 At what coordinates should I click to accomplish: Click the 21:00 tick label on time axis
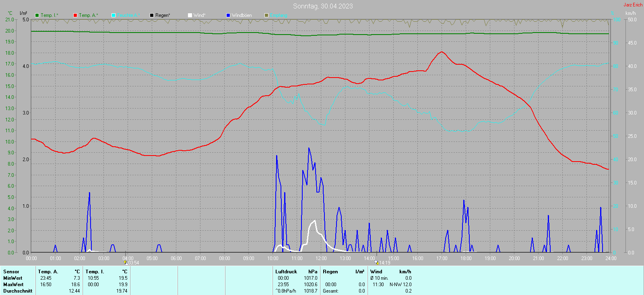[539, 258]
